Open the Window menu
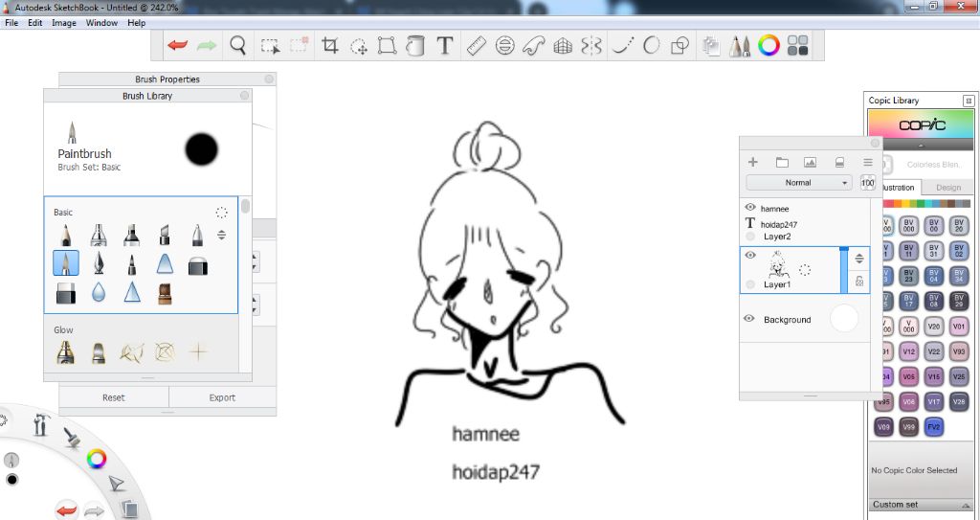This screenshot has height=520, width=980. click(x=101, y=23)
